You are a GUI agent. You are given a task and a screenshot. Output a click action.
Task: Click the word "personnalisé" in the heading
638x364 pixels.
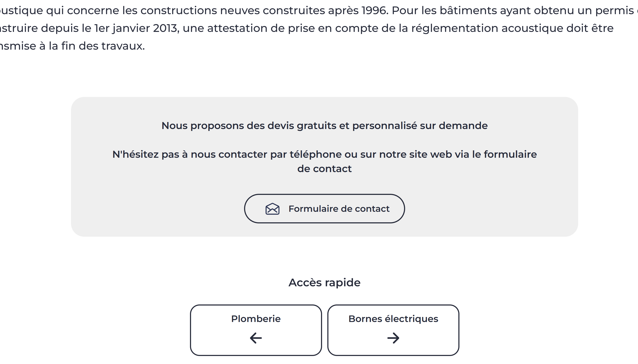[x=384, y=125]
